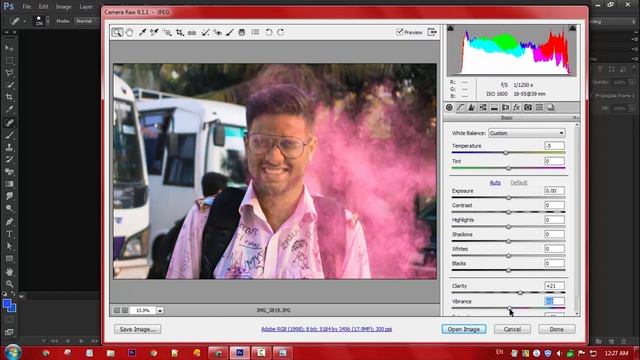
Task: Rotate image 90 degrees counterclockwise
Action: [269, 32]
